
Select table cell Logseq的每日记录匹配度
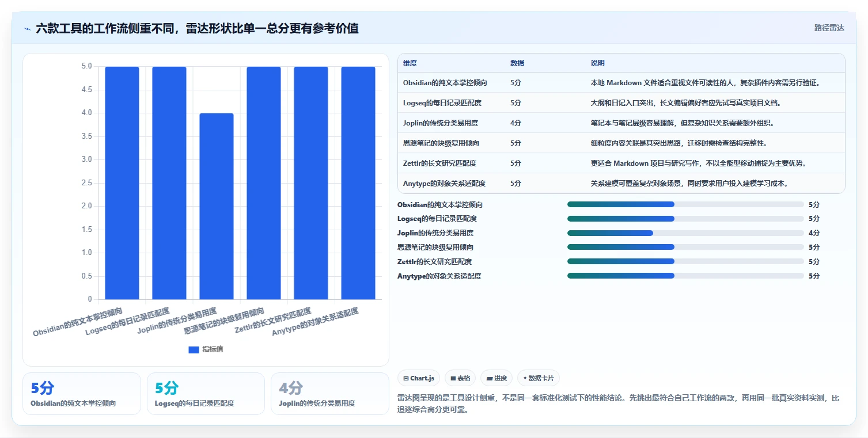[442, 103]
